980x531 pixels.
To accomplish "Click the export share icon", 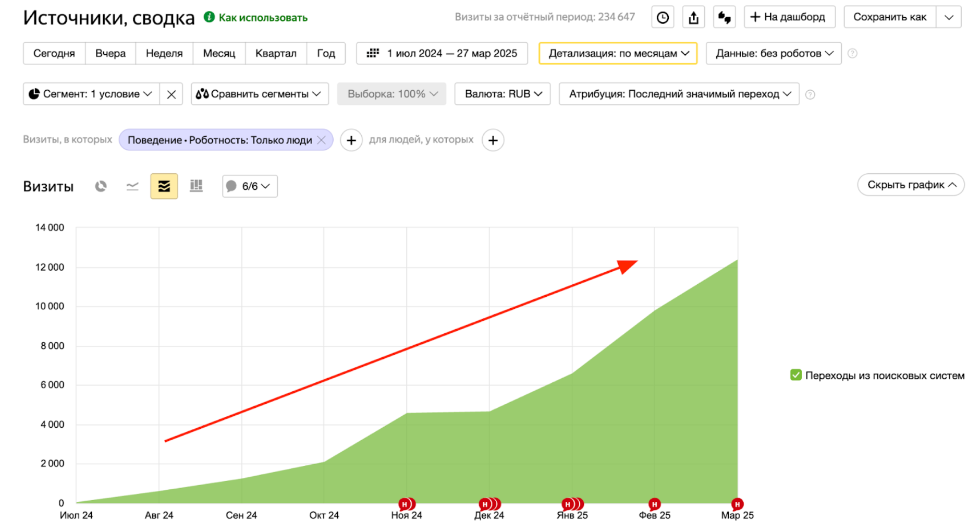I will (693, 17).
